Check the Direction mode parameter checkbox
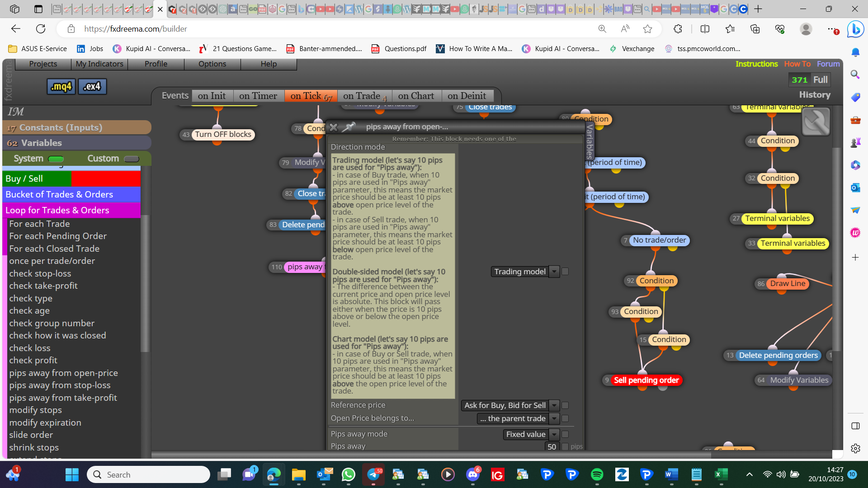This screenshot has width=868, height=488. coord(565,272)
